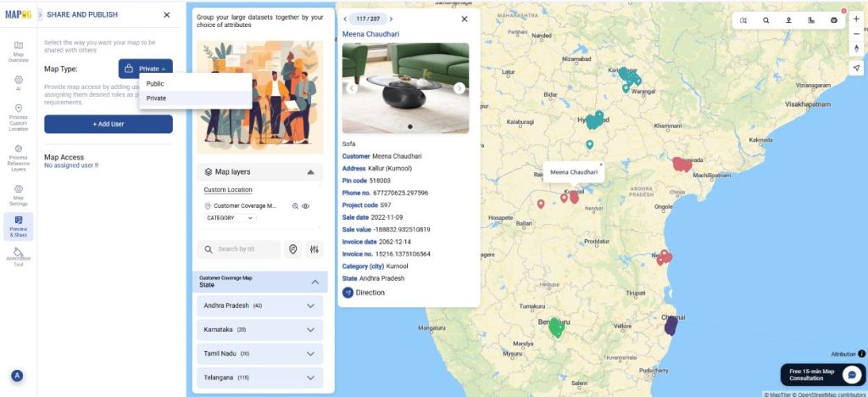Click the purple Chennai marker cluster
868x397 pixels.
point(671,326)
